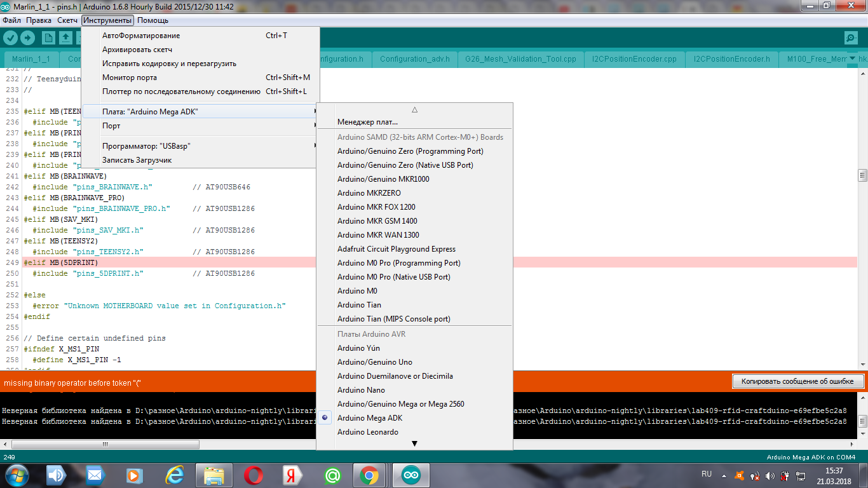Screen dimensions: 868x488
Task: Click the console horizontal scrollbar thumb
Action: point(105,444)
